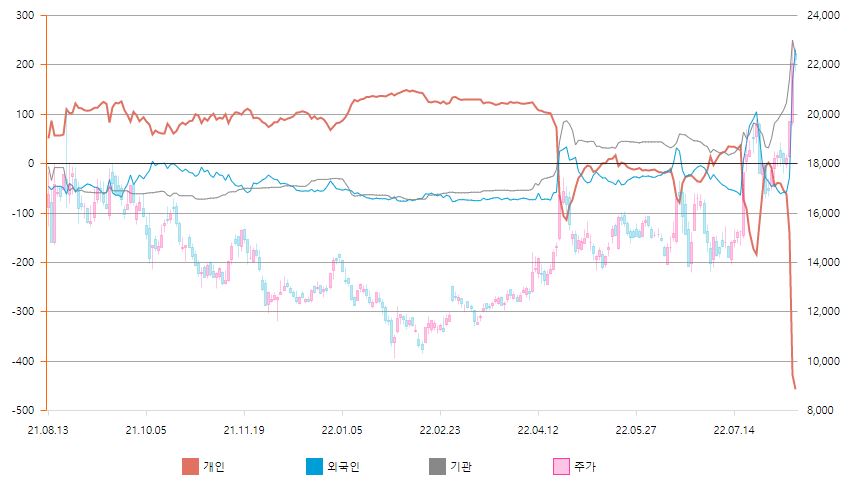Pick the 21.11.19 x-axis date label

pos(244,430)
